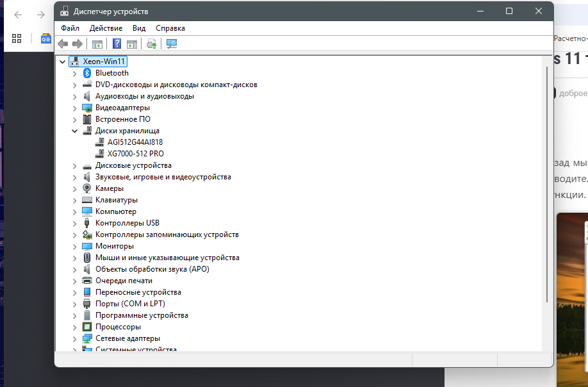Click the browser apps grid icon
The image size is (588, 387).
(17, 38)
